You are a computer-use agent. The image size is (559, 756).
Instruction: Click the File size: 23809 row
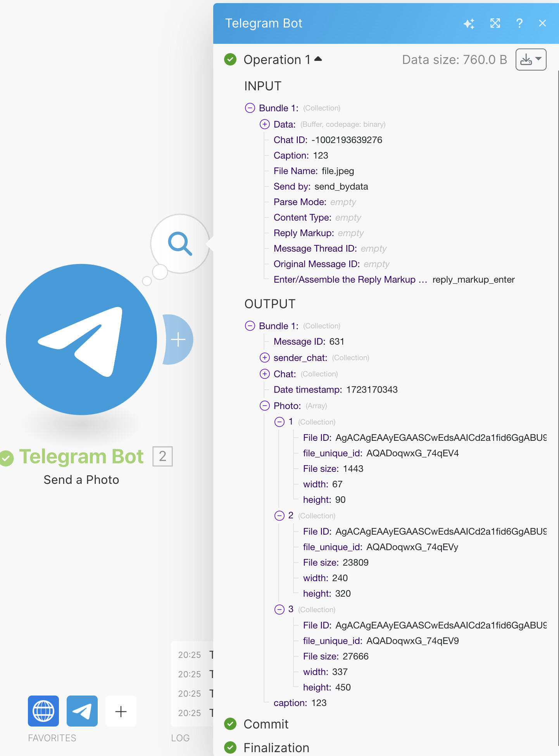point(336,563)
